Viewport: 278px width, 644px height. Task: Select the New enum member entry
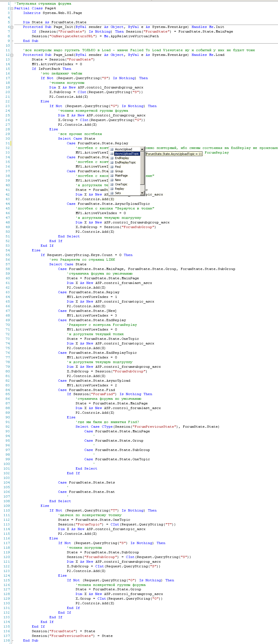118,180
